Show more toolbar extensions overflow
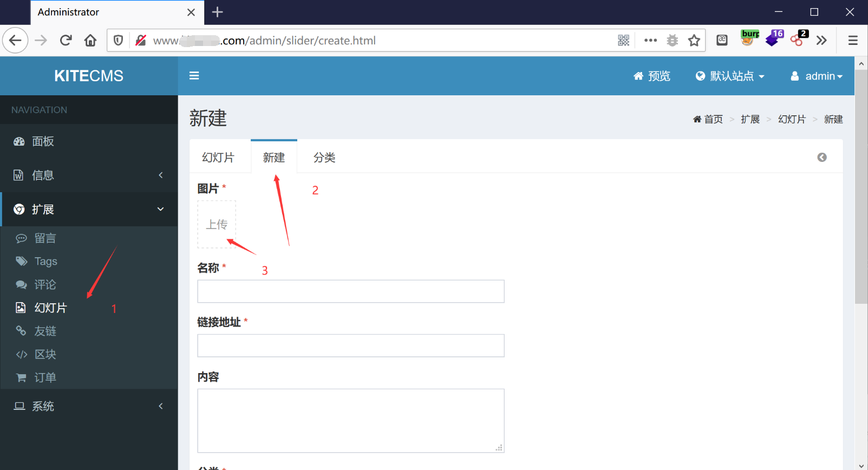This screenshot has width=868, height=470. click(x=821, y=41)
